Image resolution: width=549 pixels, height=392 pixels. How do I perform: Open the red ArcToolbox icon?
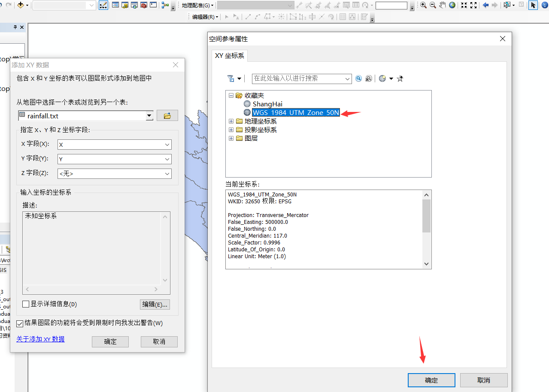tap(144, 5)
